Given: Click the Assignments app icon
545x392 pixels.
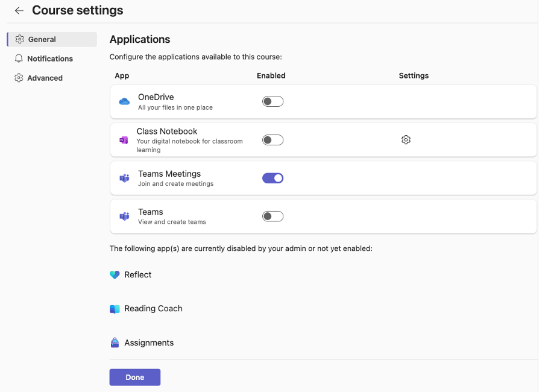Looking at the screenshot, I should [114, 342].
